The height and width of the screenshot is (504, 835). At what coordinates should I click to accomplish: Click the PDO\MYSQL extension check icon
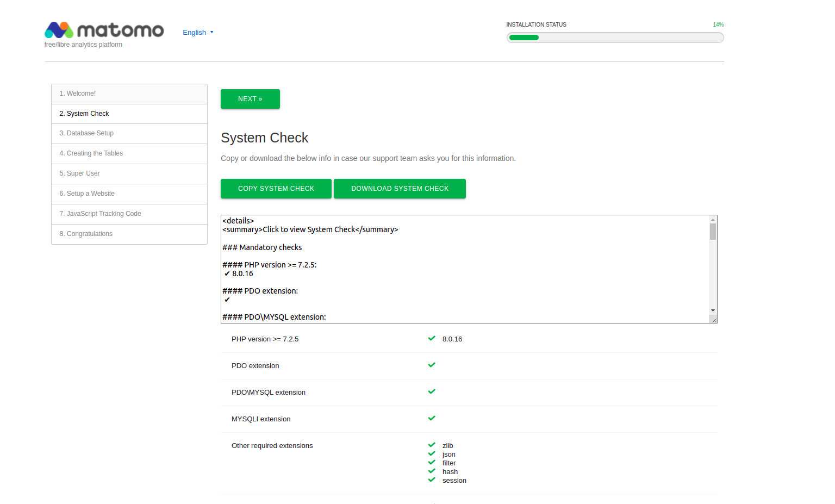(x=431, y=391)
